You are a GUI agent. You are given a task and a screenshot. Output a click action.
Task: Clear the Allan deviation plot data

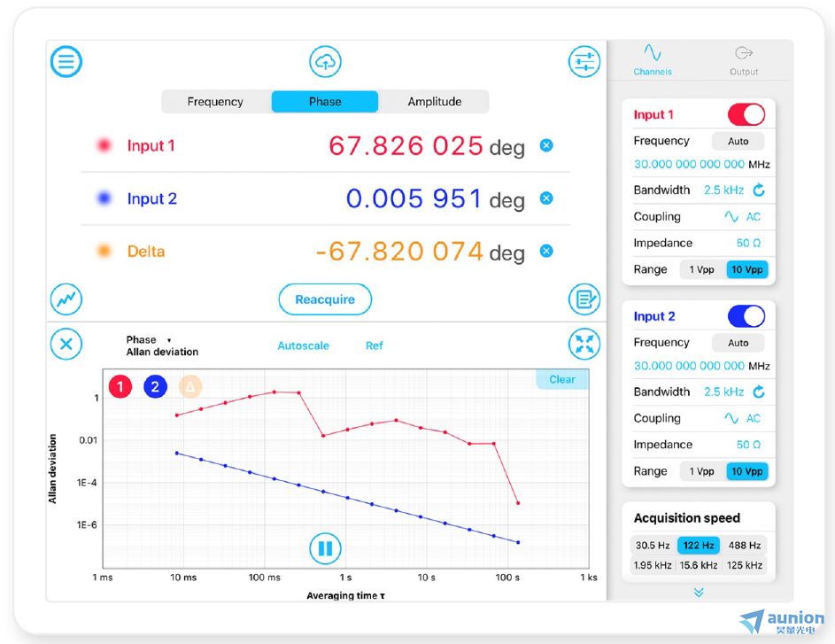pyautogui.click(x=562, y=379)
